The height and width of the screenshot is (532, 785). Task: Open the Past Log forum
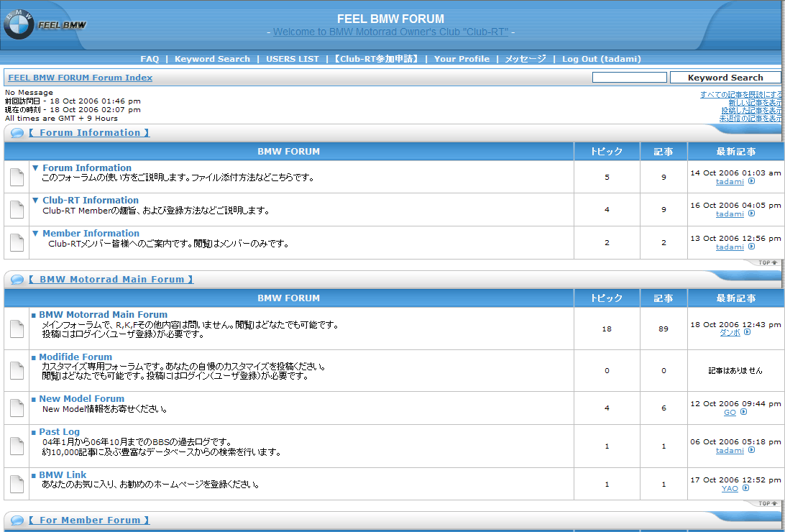point(59,431)
